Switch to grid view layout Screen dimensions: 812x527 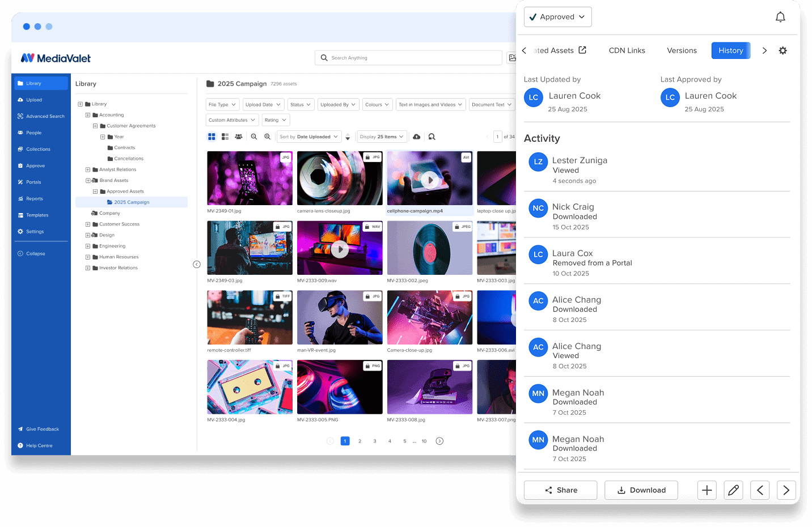[212, 137]
